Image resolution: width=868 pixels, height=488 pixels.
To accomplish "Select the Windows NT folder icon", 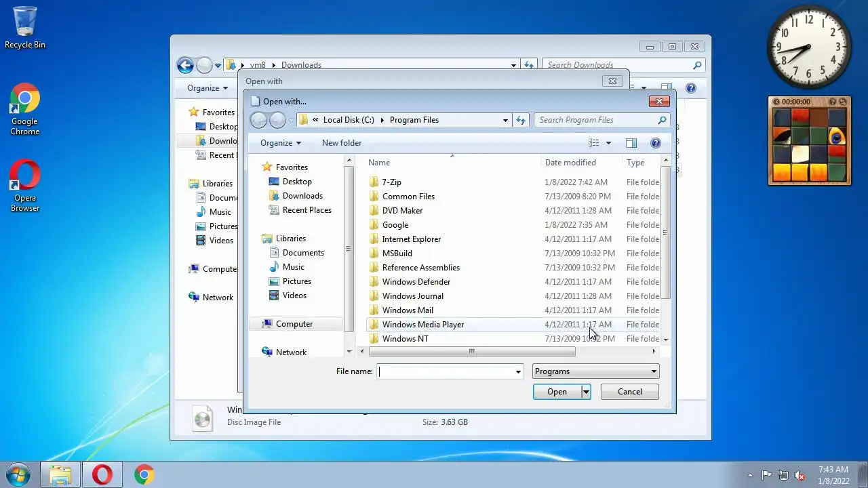I will tap(374, 339).
